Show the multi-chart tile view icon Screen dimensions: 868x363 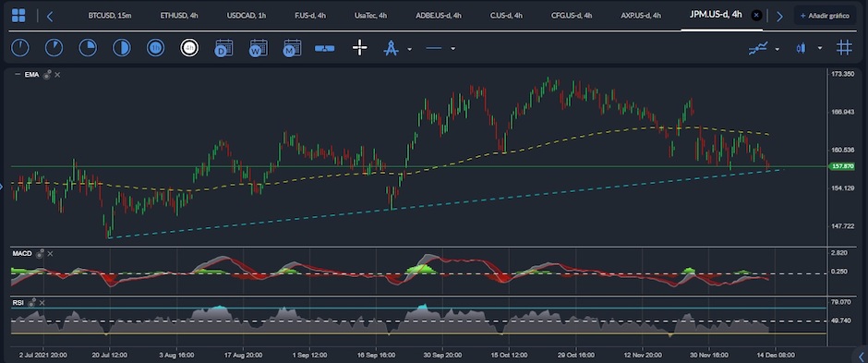844,48
